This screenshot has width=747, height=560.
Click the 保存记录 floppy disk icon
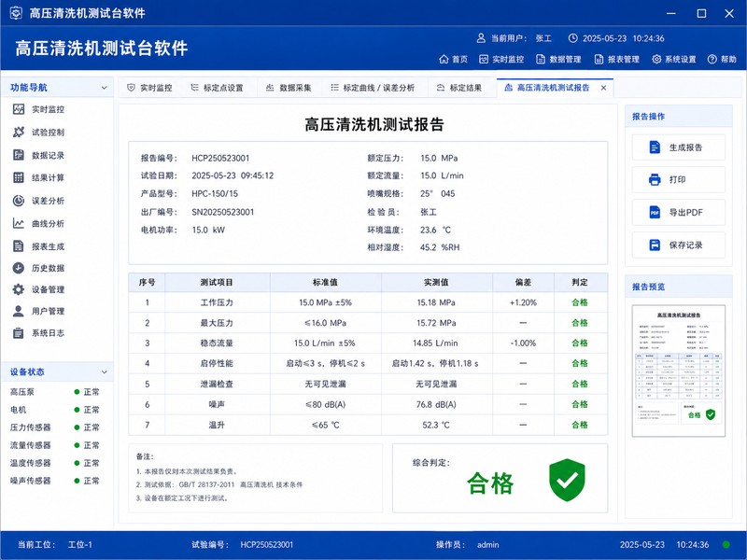click(x=655, y=245)
